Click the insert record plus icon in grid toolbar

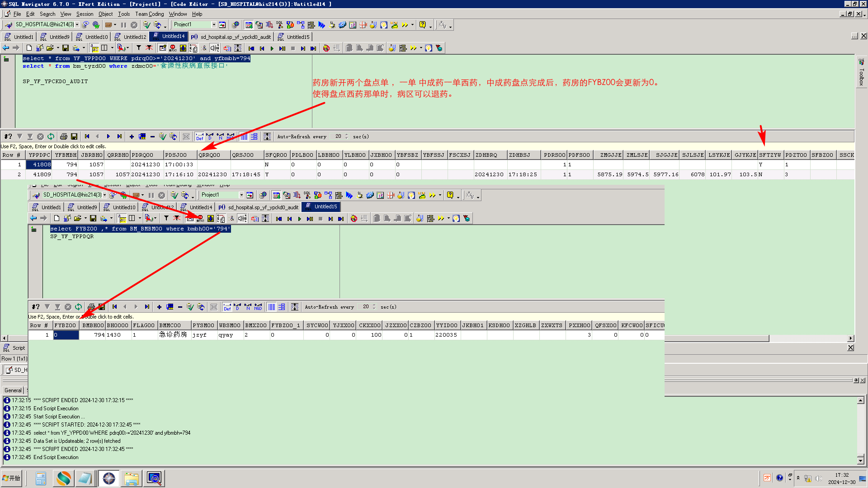[x=132, y=136]
